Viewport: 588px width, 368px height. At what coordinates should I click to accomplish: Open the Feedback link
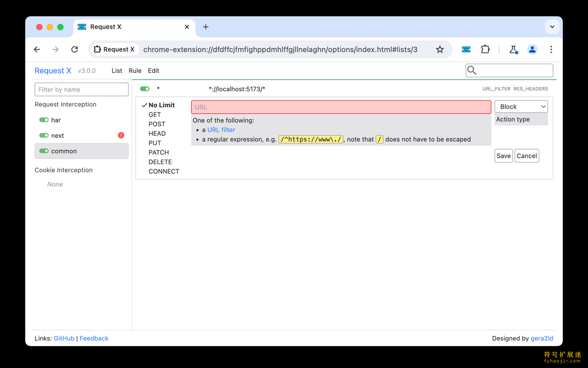(x=94, y=338)
